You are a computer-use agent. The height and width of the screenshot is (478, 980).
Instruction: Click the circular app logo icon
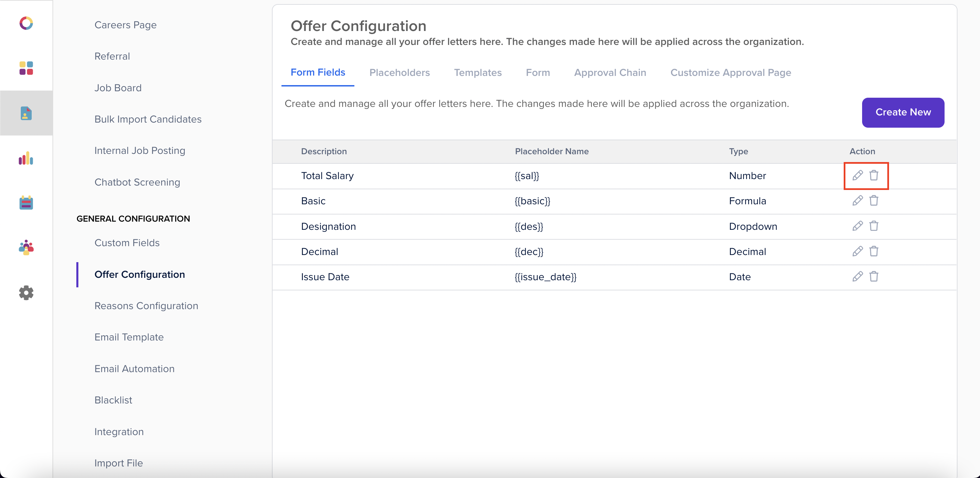[26, 23]
